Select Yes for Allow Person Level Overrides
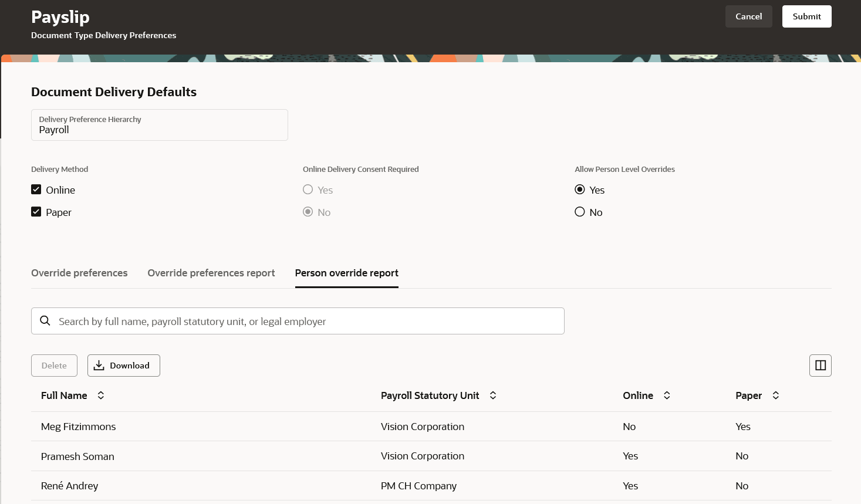Screen dimensions: 861x504 point(580,190)
